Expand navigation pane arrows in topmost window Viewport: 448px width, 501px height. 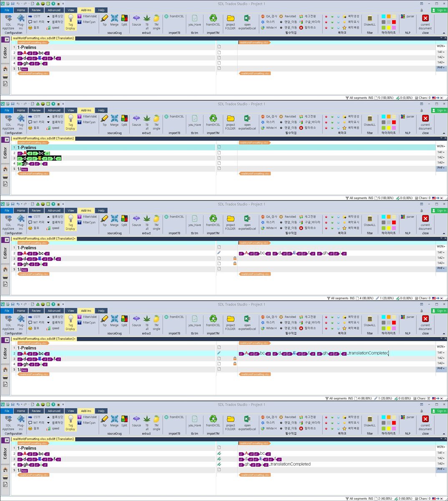[6, 39]
